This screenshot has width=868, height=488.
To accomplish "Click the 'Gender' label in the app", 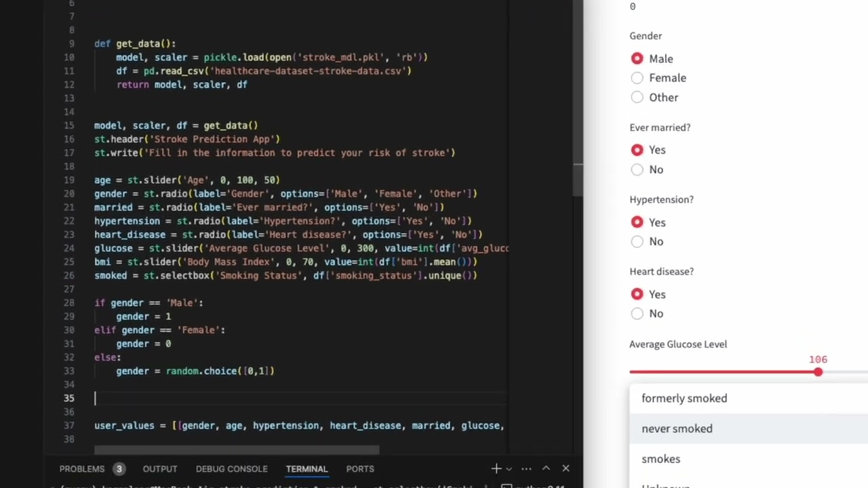I will 646,36.
